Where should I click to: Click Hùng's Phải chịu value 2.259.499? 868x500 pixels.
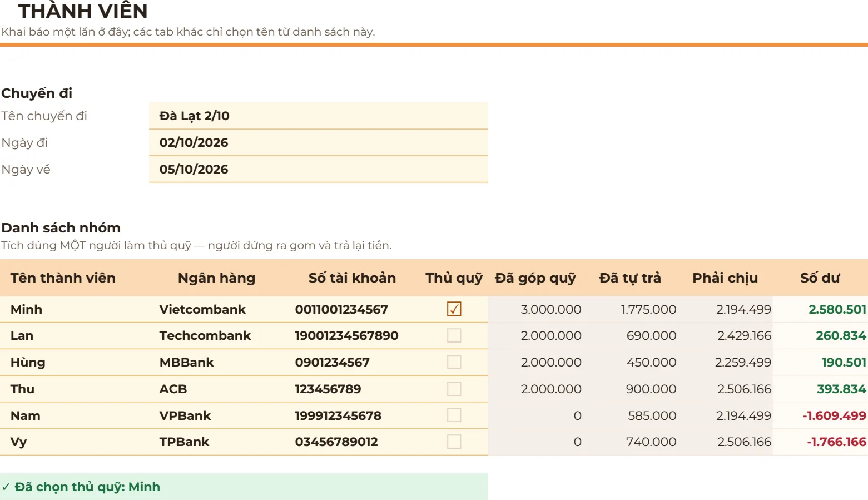tap(743, 363)
